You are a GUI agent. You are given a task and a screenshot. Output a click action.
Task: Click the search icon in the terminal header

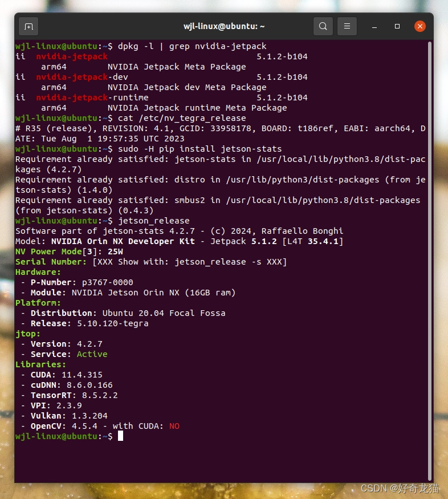click(323, 26)
